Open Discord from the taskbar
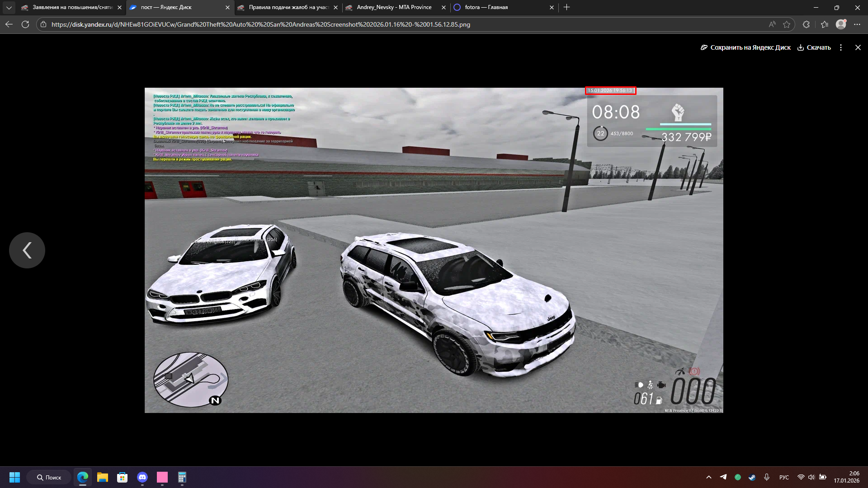This screenshot has width=868, height=488. click(142, 477)
